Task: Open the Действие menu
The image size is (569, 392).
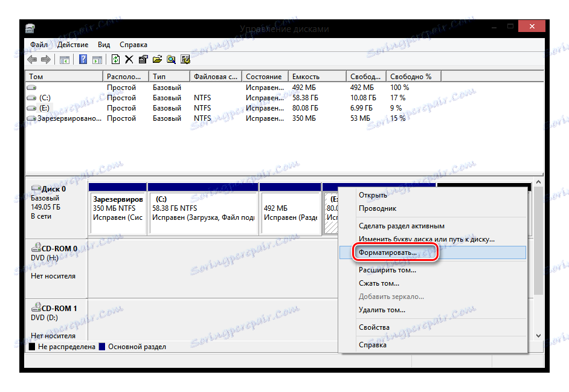Action: pyautogui.click(x=72, y=45)
